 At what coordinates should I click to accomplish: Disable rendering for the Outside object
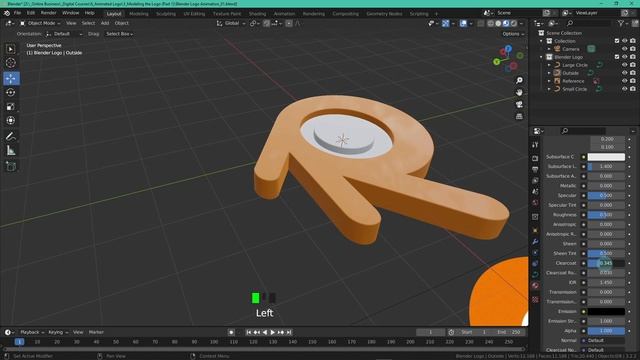pyautogui.click(x=632, y=73)
